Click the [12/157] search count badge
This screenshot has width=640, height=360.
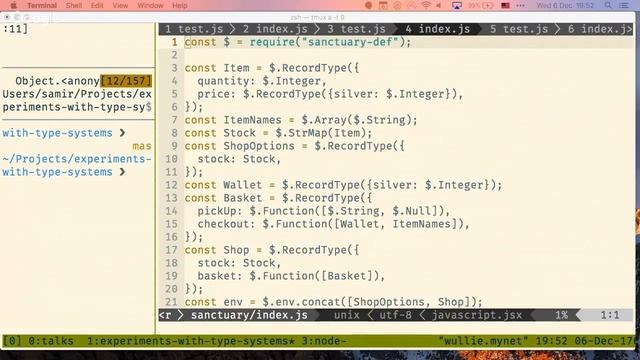click(x=126, y=81)
